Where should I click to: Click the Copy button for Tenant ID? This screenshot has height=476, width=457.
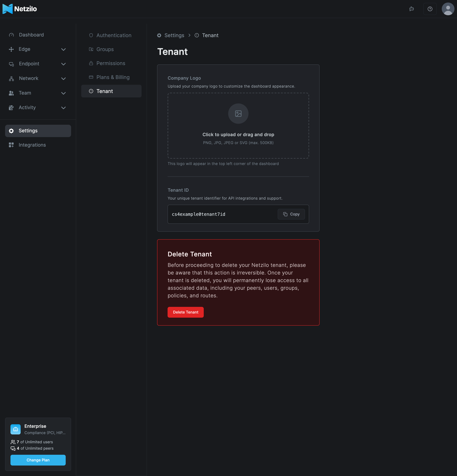click(291, 214)
